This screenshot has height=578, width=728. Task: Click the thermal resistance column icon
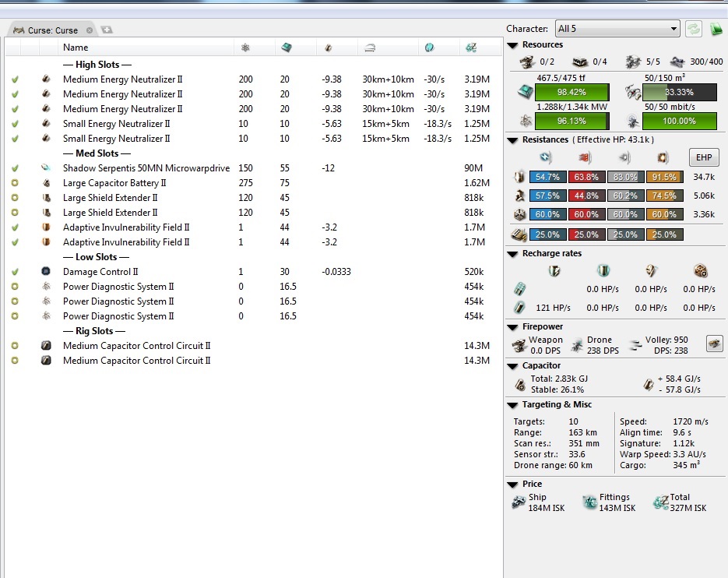pyautogui.click(x=585, y=157)
